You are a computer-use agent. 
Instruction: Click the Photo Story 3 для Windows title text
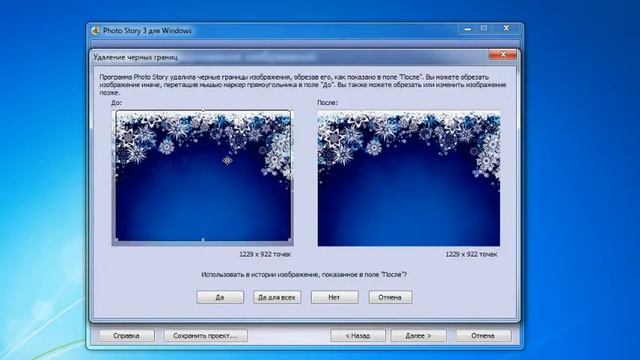pos(147,31)
